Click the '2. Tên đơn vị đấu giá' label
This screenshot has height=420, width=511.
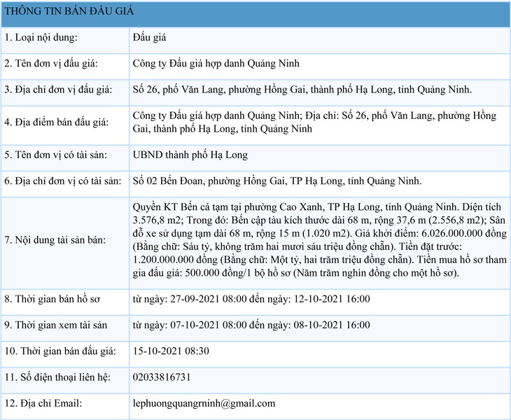pyautogui.click(x=51, y=64)
